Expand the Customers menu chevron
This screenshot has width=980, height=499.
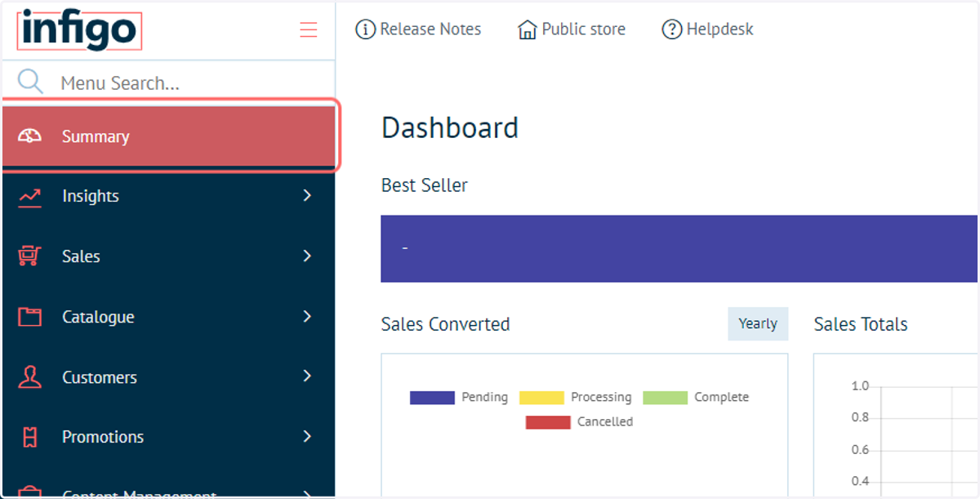click(307, 376)
